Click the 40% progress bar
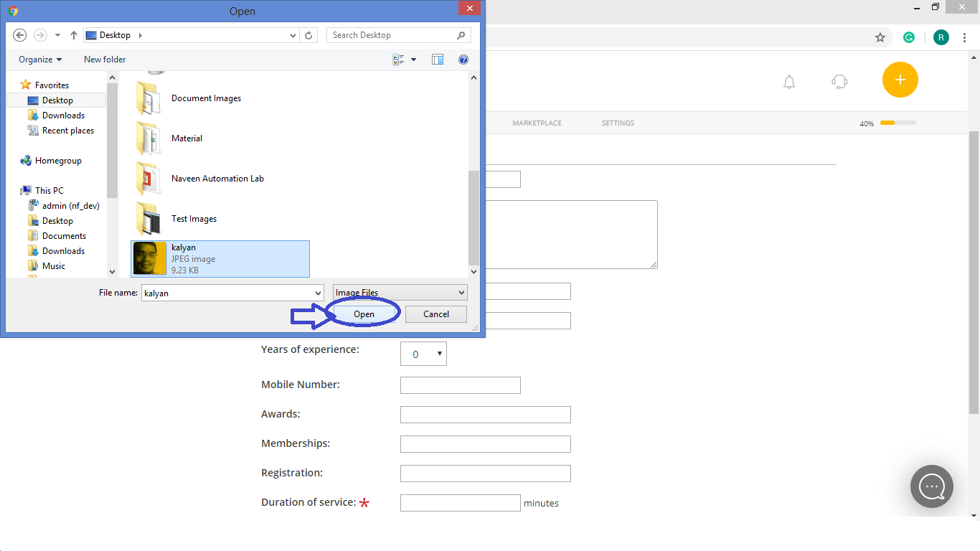The image size is (980, 551). pyautogui.click(x=897, y=123)
